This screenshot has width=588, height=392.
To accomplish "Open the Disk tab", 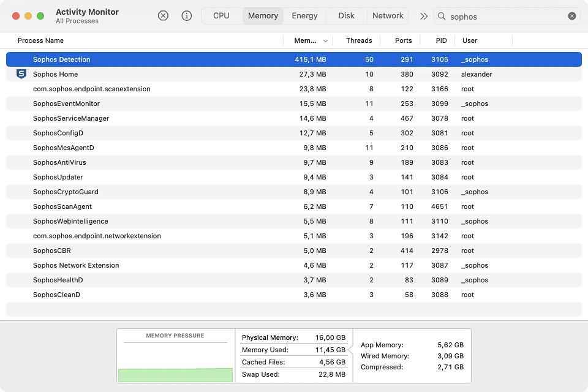I will pos(346,16).
